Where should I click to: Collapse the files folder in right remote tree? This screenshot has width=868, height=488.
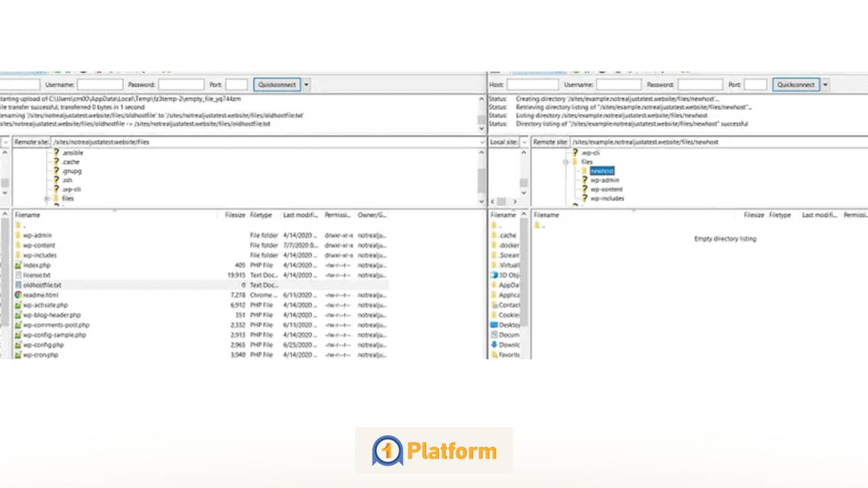tap(566, 162)
